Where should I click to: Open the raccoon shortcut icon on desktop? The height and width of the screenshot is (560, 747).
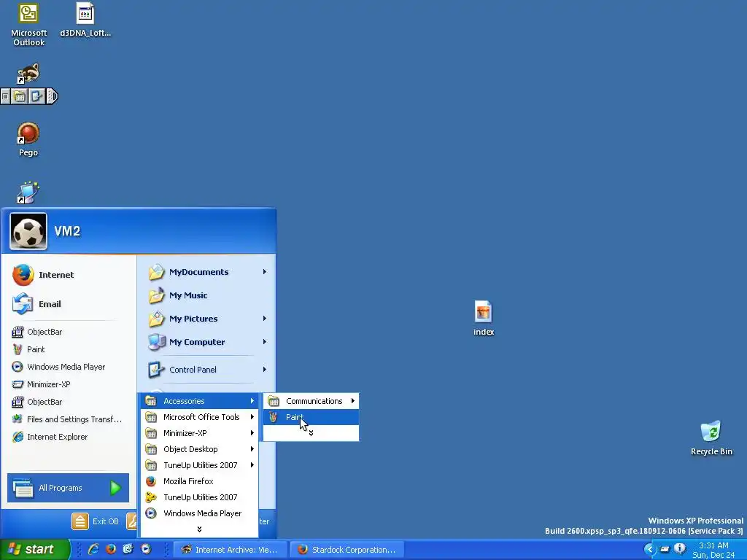pyautogui.click(x=28, y=74)
